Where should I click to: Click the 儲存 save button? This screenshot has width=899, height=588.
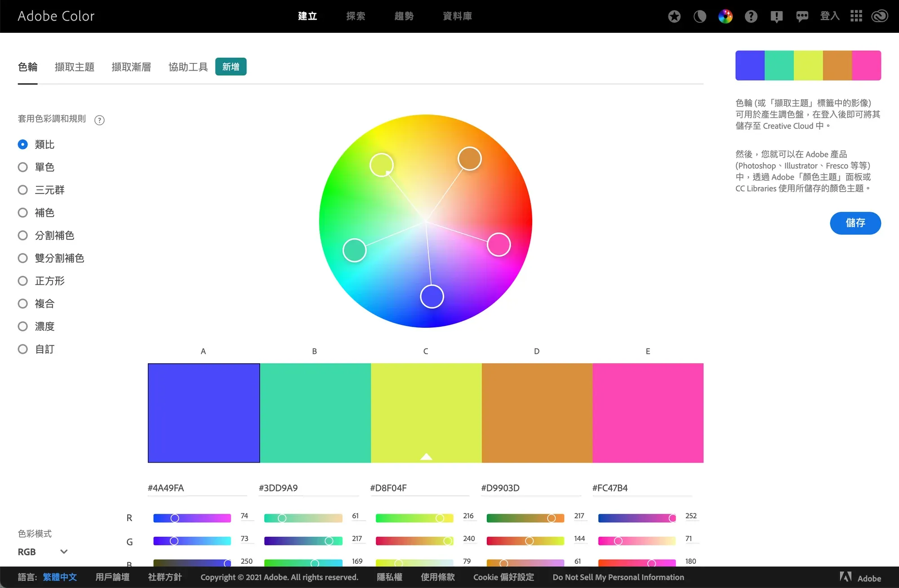tap(855, 223)
